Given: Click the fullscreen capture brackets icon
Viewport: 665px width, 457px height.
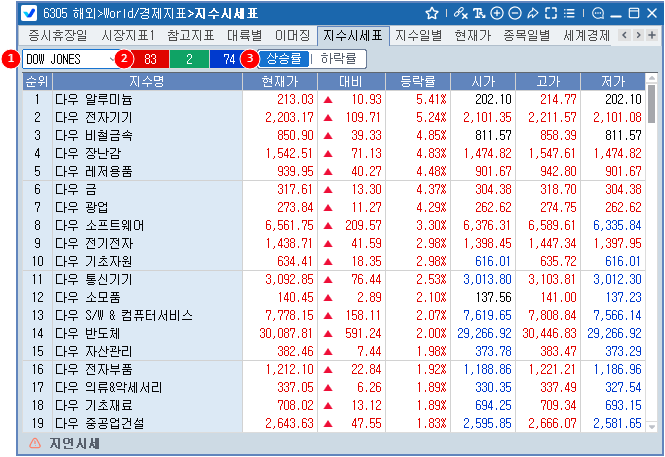Looking at the screenshot, I should pyautogui.click(x=551, y=13).
